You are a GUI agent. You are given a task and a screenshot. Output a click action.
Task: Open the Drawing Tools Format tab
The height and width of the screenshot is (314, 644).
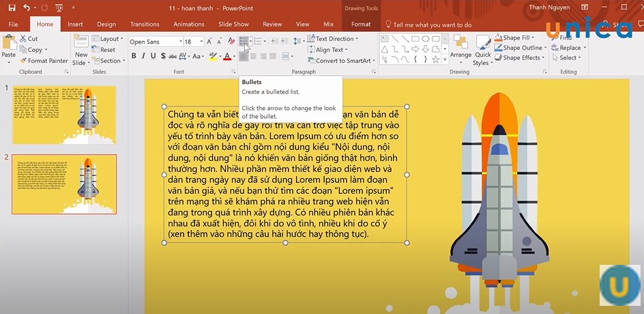[x=361, y=25]
